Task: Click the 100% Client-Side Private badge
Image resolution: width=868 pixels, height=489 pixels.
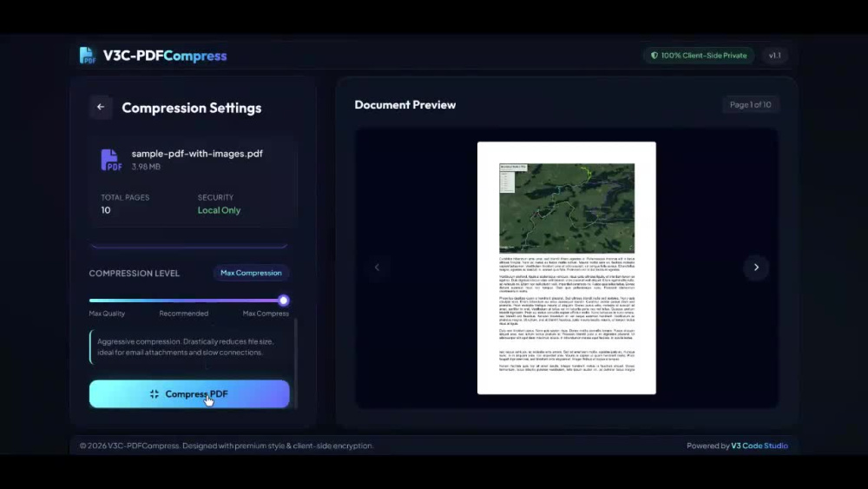Action: coord(699,56)
